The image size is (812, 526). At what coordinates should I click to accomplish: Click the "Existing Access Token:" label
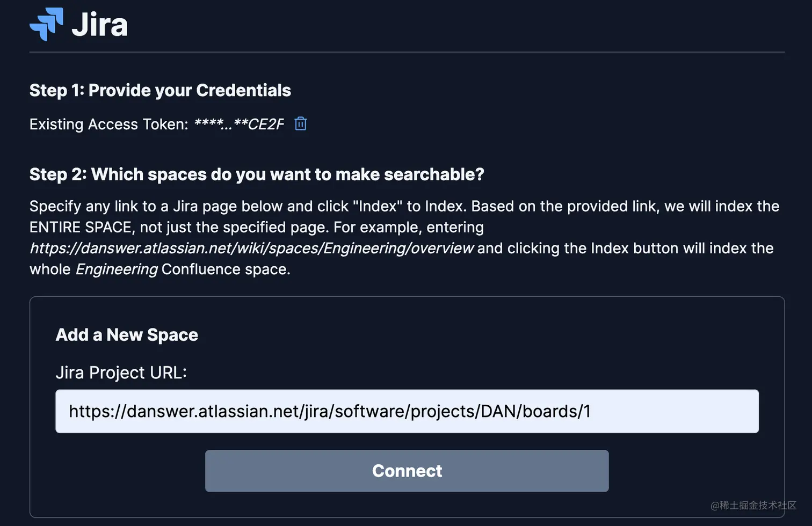pyautogui.click(x=108, y=125)
